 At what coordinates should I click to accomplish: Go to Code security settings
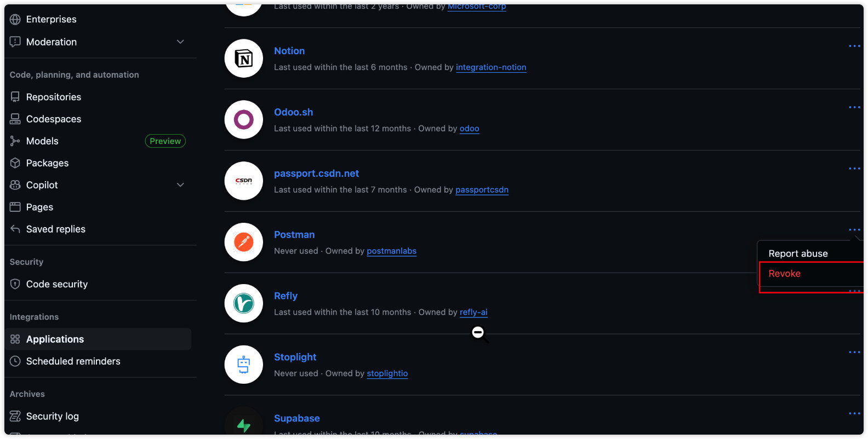[56, 284]
